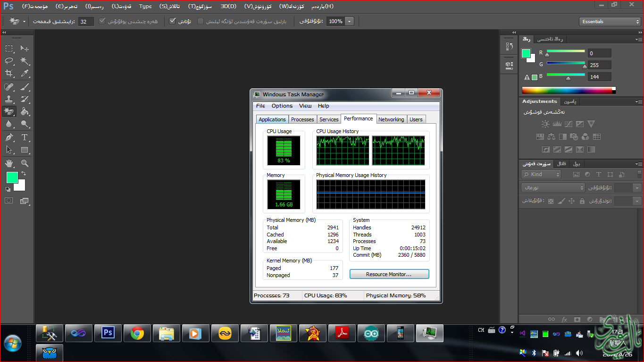Add Channel Mixer adjustment
644x362 pixels.
[x=585, y=137]
